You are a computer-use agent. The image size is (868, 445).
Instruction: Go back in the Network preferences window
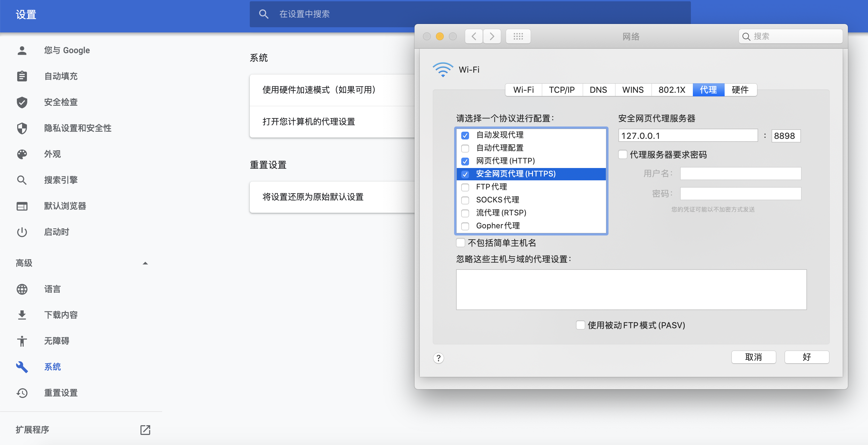coord(474,36)
